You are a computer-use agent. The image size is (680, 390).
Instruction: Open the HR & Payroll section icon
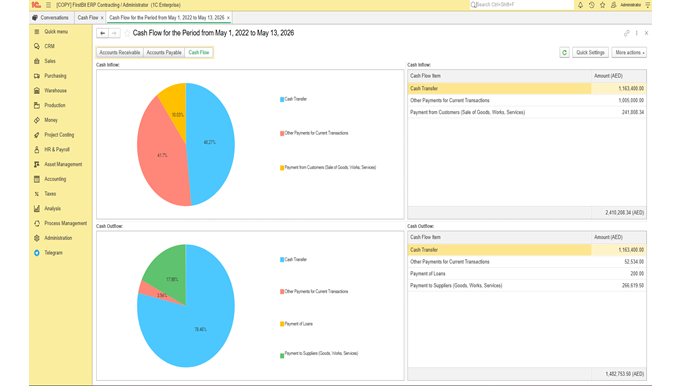pyautogui.click(x=37, y=150)
